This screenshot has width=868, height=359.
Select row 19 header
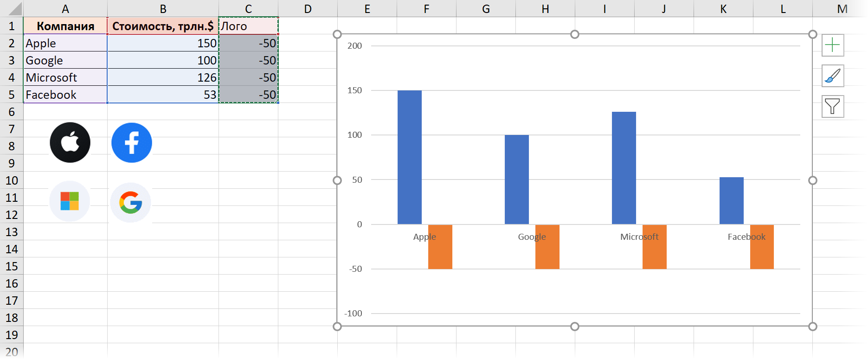[x=12, y=335]
